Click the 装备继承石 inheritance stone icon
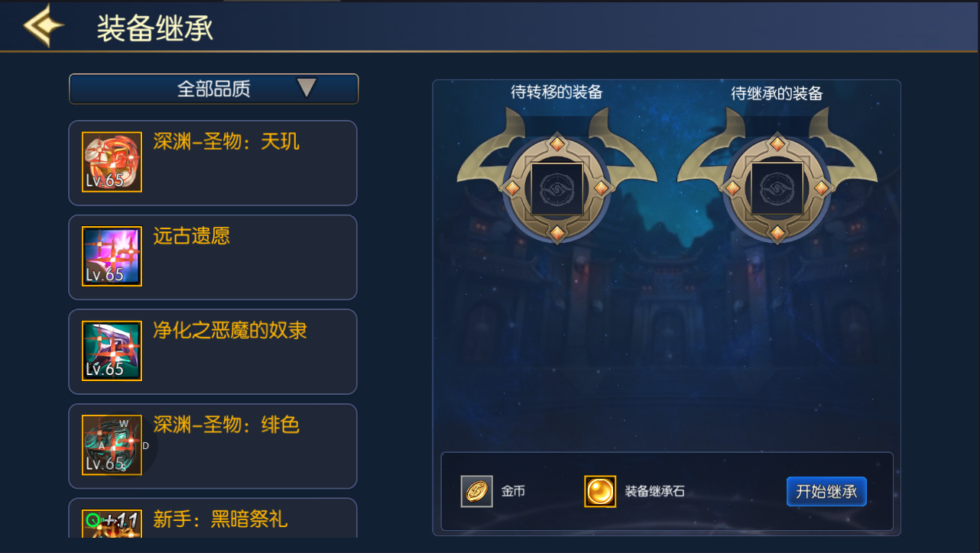The height and width of the screenshot is (553, 980). [600, 491]
